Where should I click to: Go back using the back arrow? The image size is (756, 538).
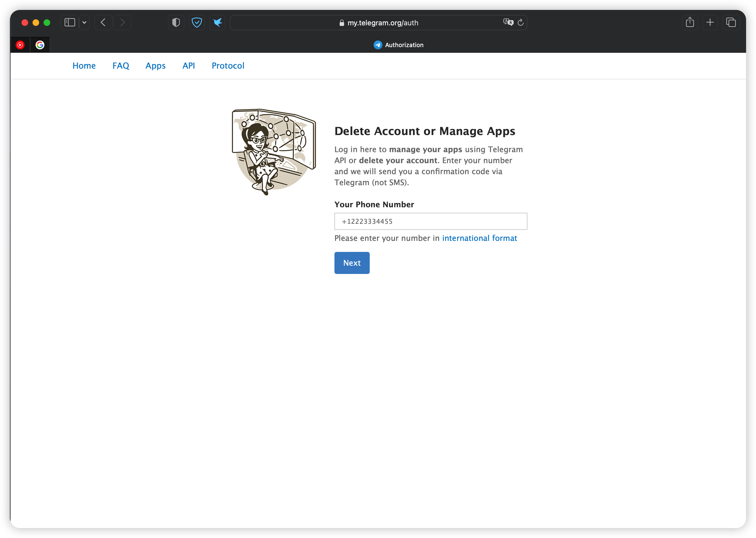pyautogui.click(x=103, y=23)
